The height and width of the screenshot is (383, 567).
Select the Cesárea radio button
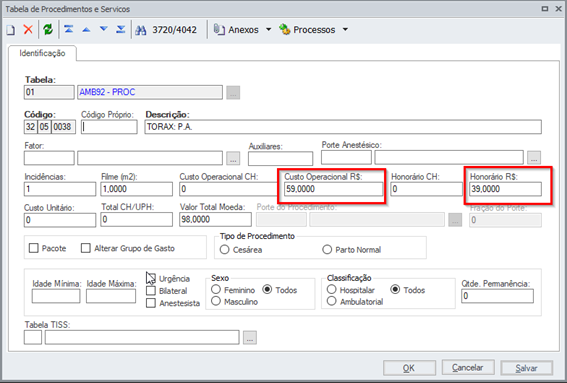[x=225, y=250]
